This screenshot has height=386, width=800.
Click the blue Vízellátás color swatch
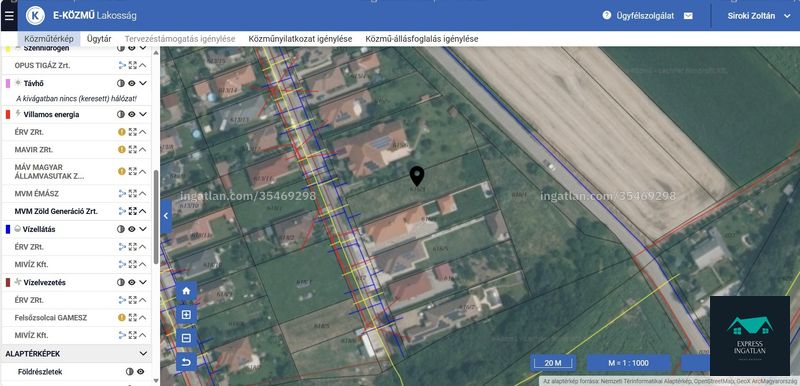(x=8, y=229)
